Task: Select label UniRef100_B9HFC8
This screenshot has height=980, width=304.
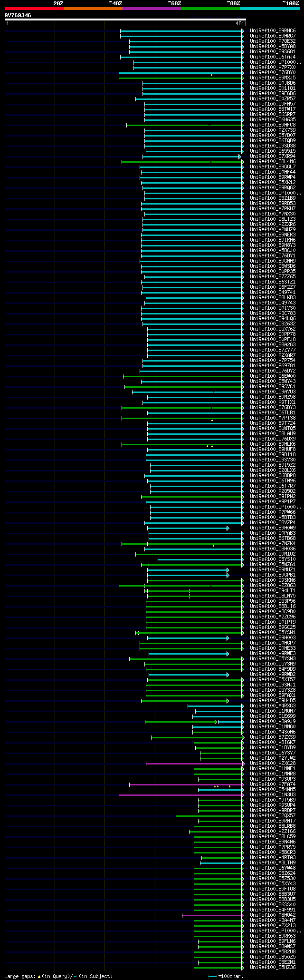Action: pyautogui.click(x=273, y=125)
